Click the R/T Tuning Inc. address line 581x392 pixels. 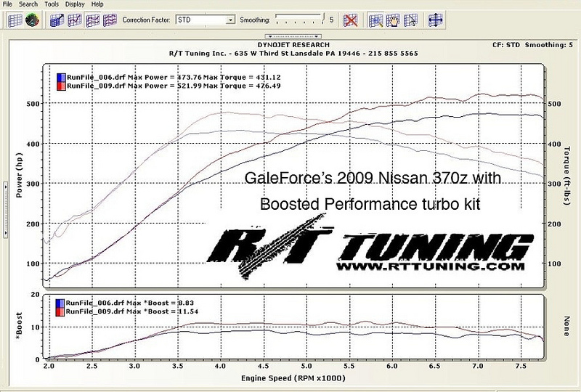(293, 53)
